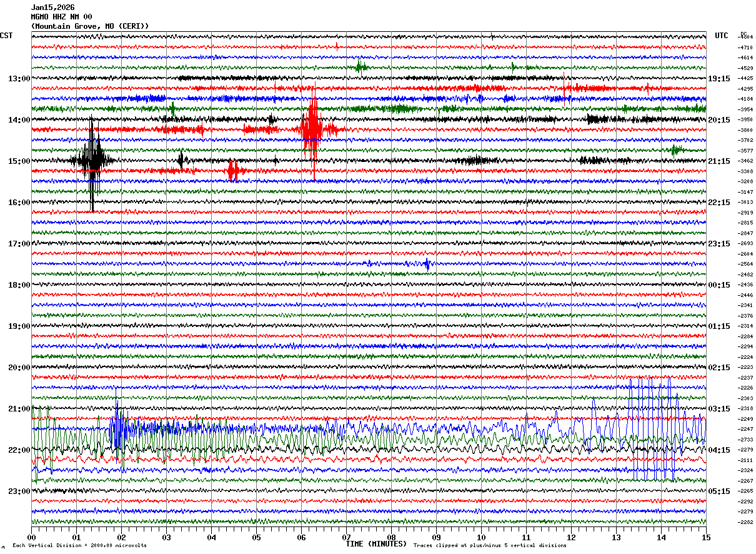Select the DC offset value -2303
756x554 pixels.
coord(746,398)
